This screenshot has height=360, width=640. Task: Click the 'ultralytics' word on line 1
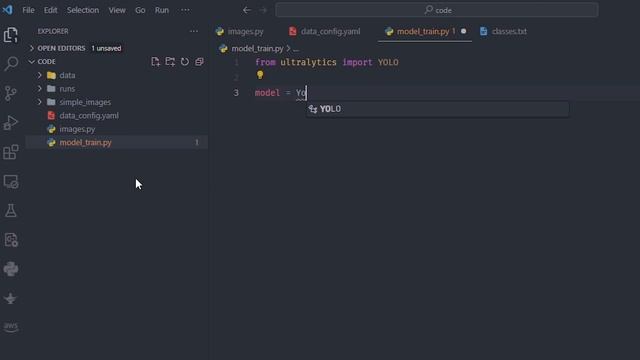tap(308, 62)
